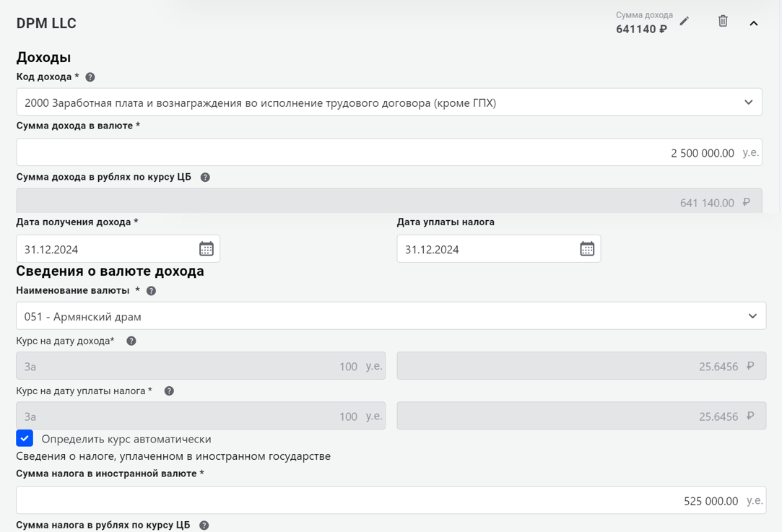Delete DPM LLC income source via trash icon
782x532 pixels.
click(x=723, y=22)
